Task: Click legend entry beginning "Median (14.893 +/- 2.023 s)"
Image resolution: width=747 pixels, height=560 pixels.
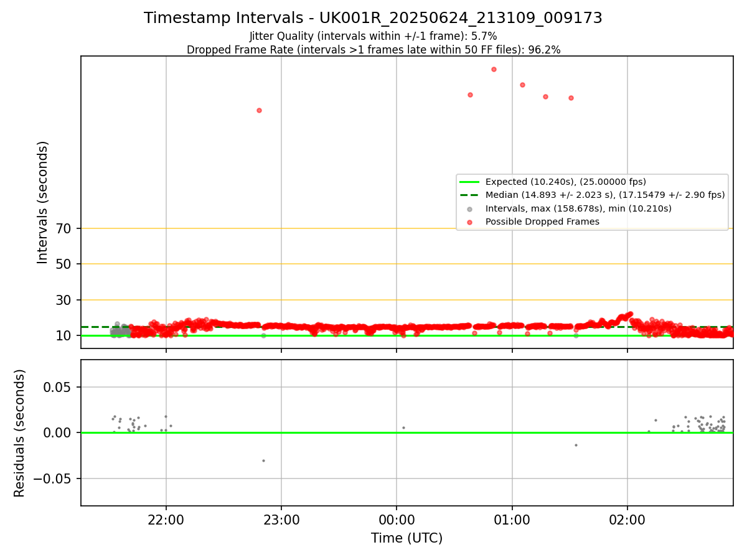Action: (x=605, y=195)
